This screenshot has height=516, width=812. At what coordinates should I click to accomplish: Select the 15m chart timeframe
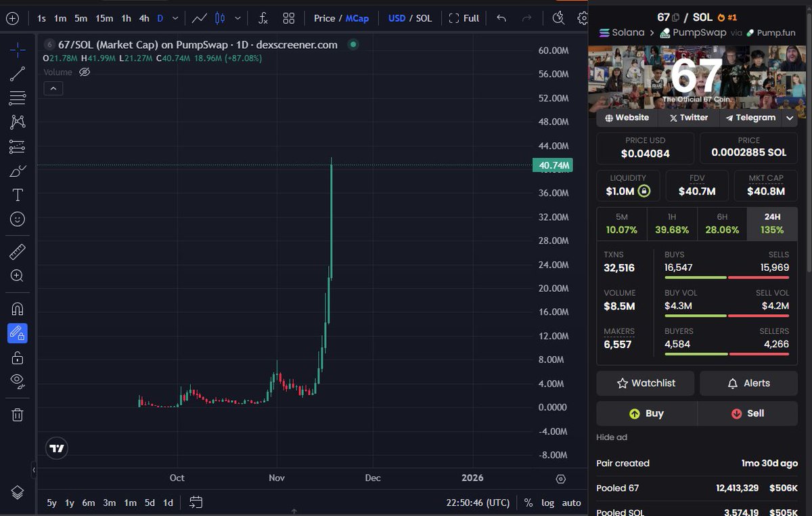tap(104, 18)
